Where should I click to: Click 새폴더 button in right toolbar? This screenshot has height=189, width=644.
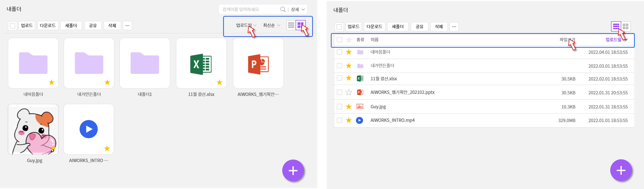click(x=398, y=26)
